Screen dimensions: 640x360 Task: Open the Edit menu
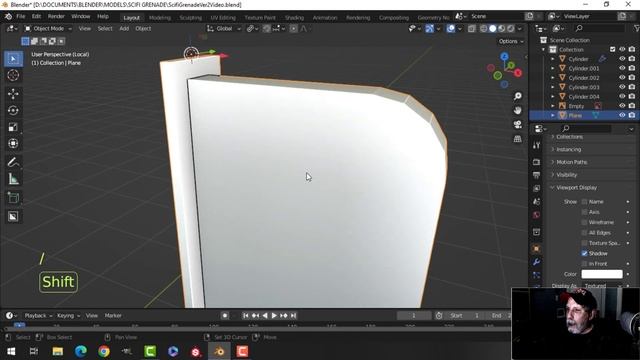(x=36, y=16)
